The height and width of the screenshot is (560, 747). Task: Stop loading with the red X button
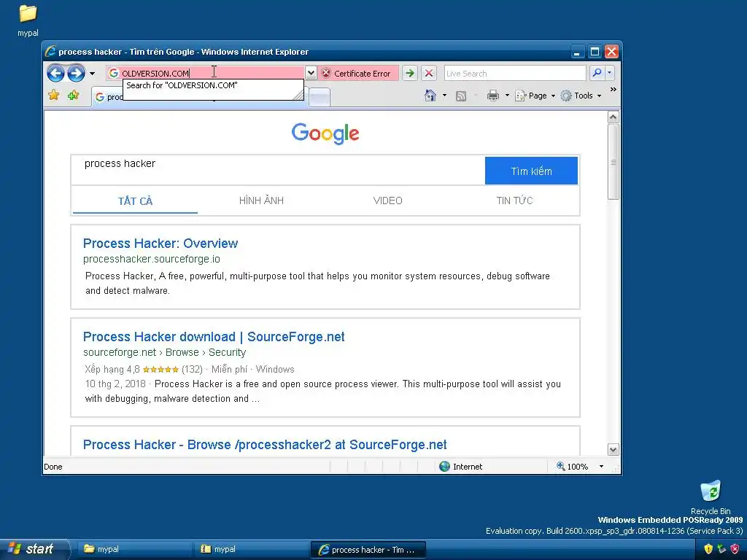[x=429, y=74]
